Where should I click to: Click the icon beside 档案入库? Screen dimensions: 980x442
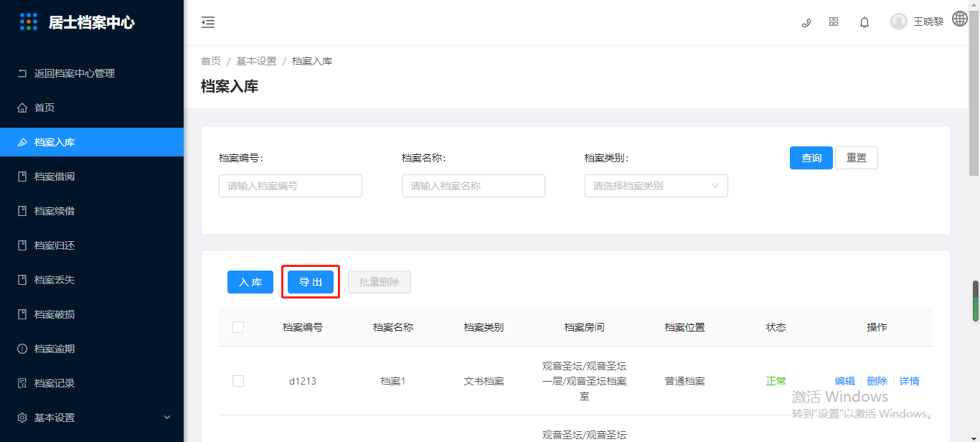pos(22,142)
